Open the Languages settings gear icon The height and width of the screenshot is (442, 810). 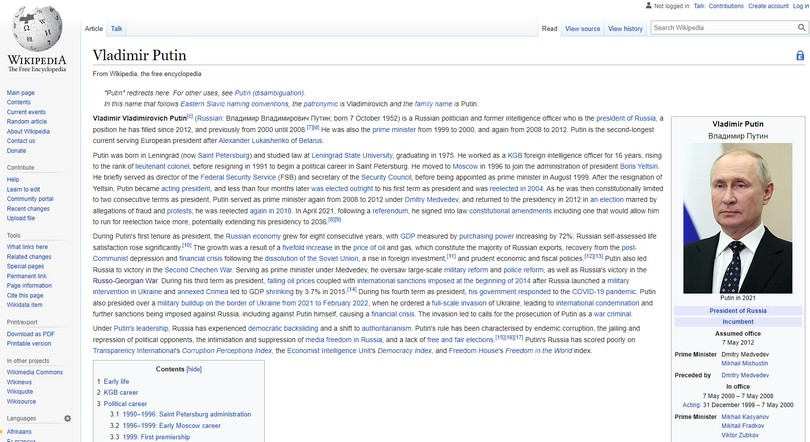[68, 418]
